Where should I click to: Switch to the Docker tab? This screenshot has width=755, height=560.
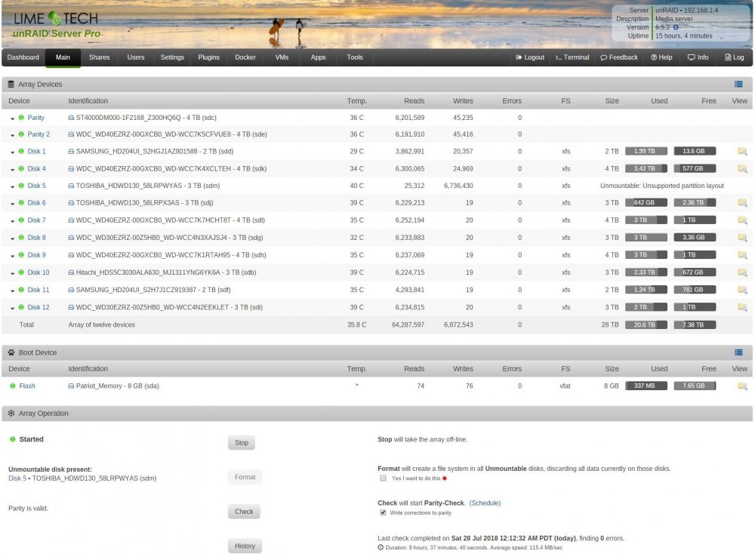tap(245, 57)
